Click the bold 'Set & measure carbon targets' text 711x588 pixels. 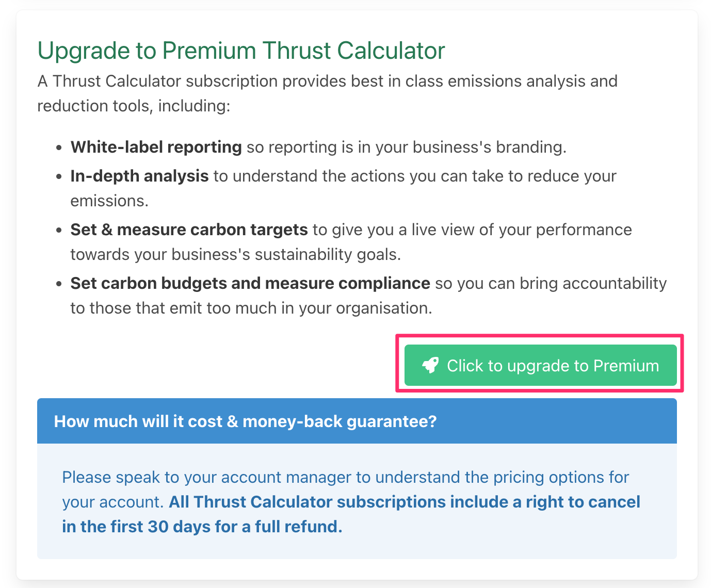[189, 230]
